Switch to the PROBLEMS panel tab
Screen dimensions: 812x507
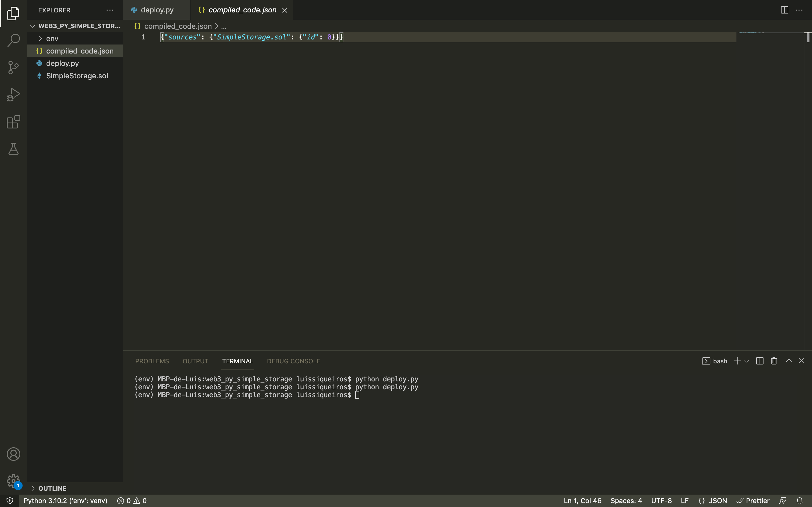[152, 361]
